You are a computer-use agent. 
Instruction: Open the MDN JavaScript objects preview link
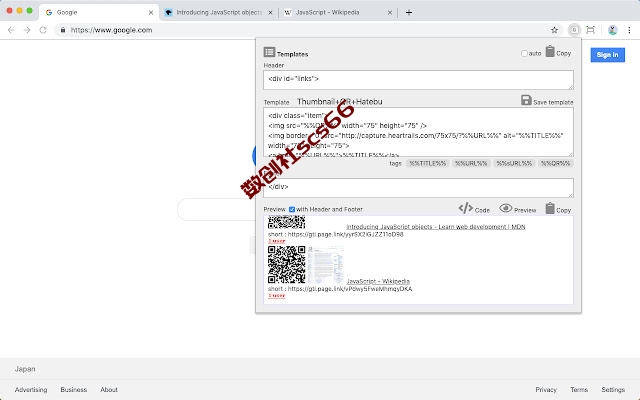(x=436, y=227)
